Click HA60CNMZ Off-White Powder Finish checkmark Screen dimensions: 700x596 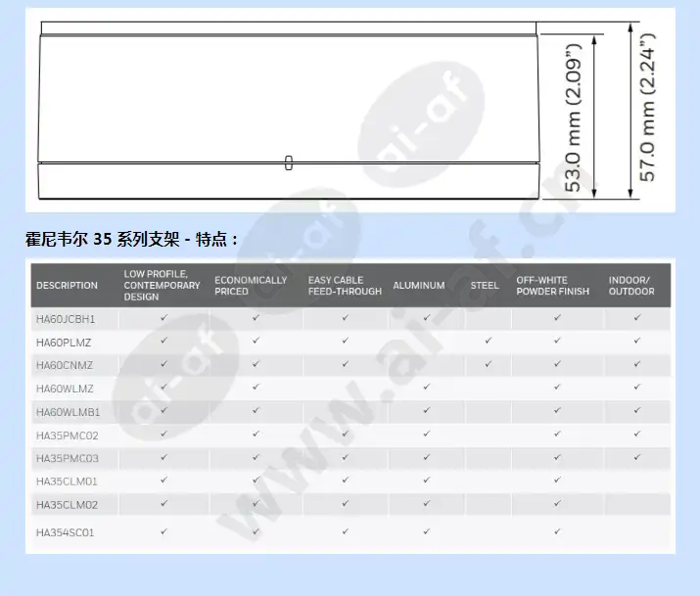557,364
